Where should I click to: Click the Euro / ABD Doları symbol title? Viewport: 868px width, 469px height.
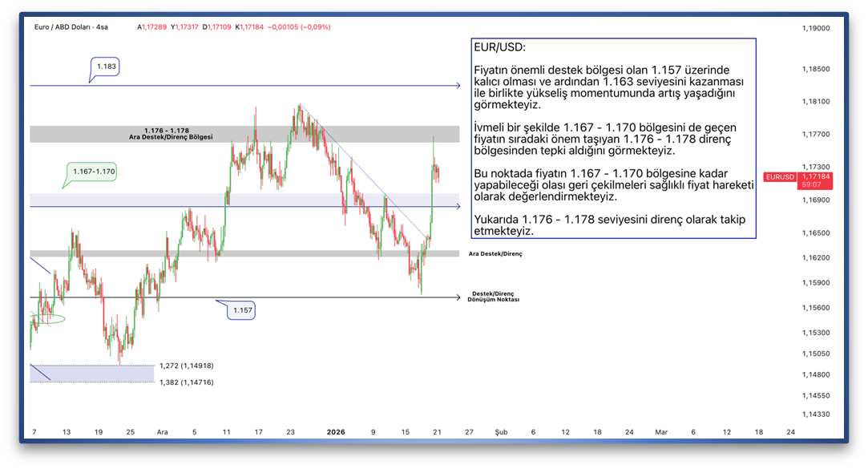[71, 27]
